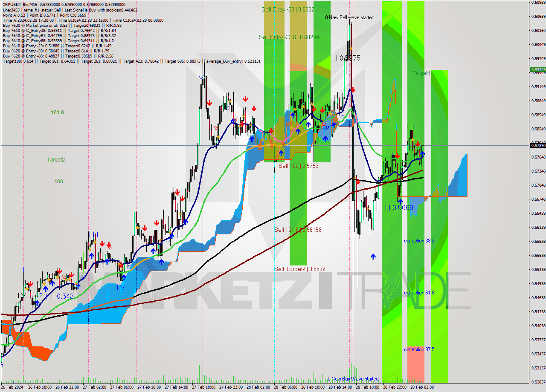Click the 'Sell Entry -50 | 0.6087' label

[288, 9]
